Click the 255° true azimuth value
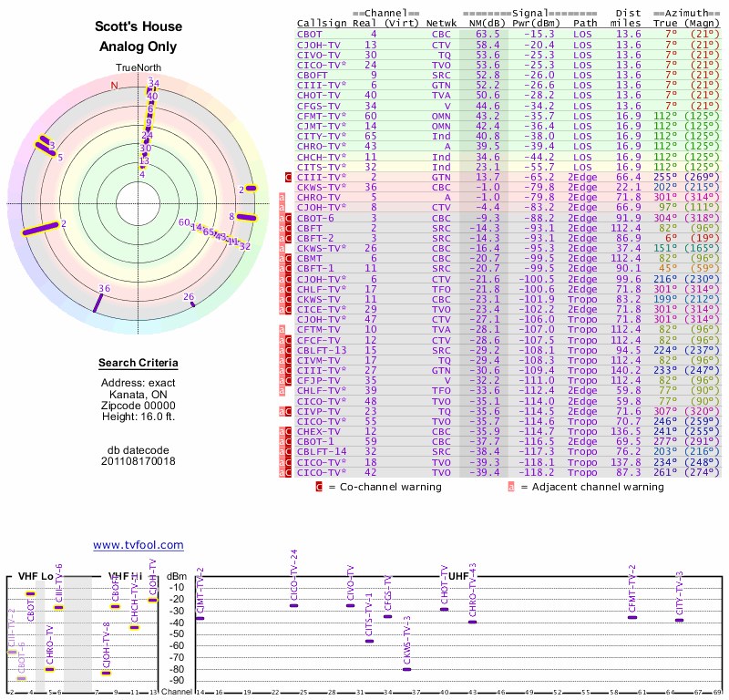Image resolution: width=729 pixels, height=700 pixels. point(665,177)
